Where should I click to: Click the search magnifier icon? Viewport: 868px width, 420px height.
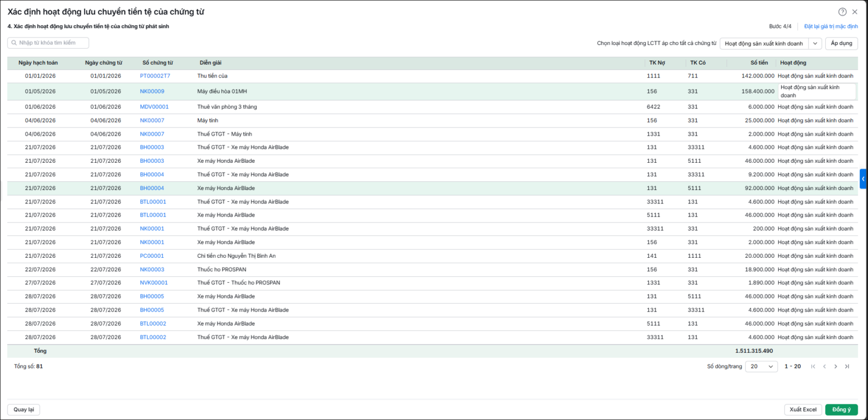click(x=14, y=43)
